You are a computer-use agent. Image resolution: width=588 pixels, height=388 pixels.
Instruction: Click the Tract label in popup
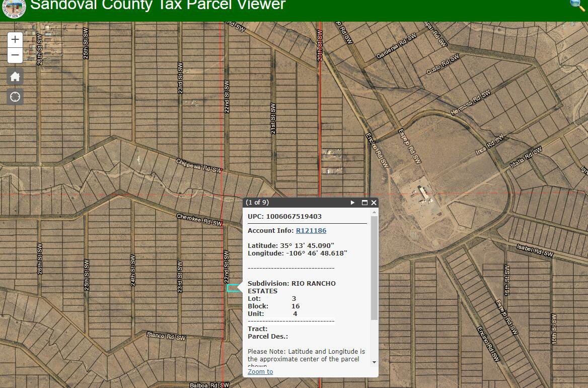coord(258,329)
